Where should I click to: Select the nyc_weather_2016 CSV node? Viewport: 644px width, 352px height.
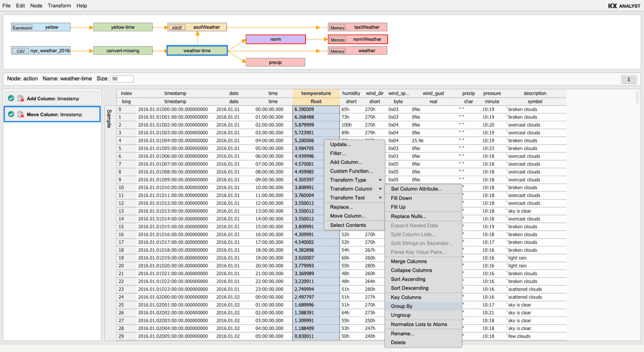(x=41, y=51)
